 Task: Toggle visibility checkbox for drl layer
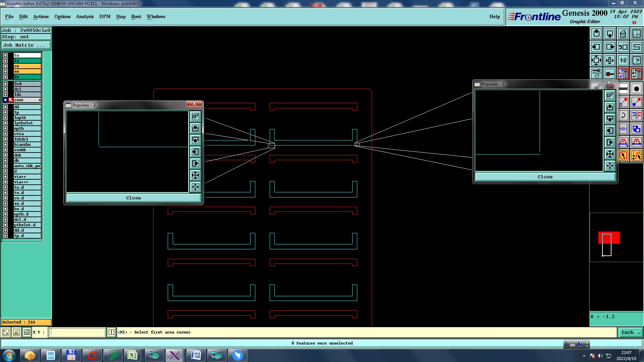click(x=5, y=89)
